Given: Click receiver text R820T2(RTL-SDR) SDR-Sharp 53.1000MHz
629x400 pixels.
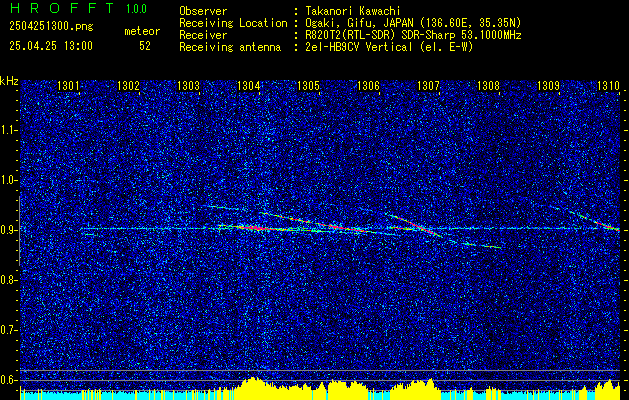Looking at the screenshot, I should [412, 35].
